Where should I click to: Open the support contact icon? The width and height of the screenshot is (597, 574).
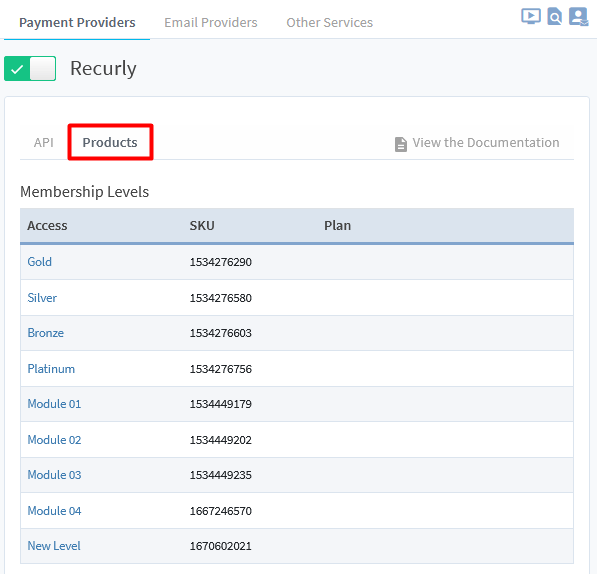(578, 16)
